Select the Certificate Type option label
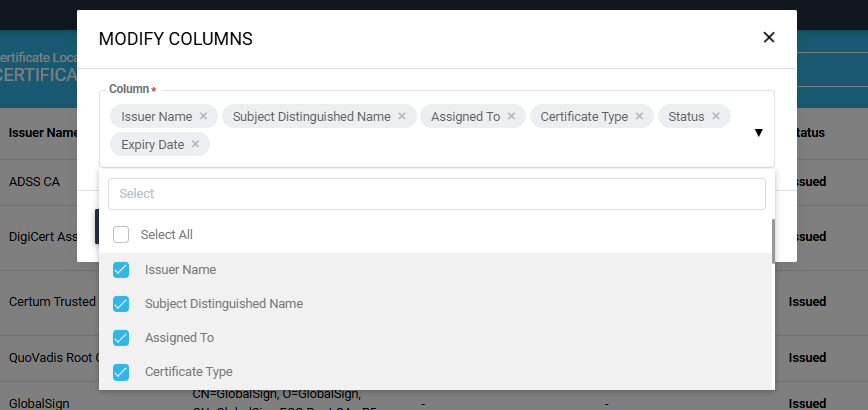 pos(188,372)
